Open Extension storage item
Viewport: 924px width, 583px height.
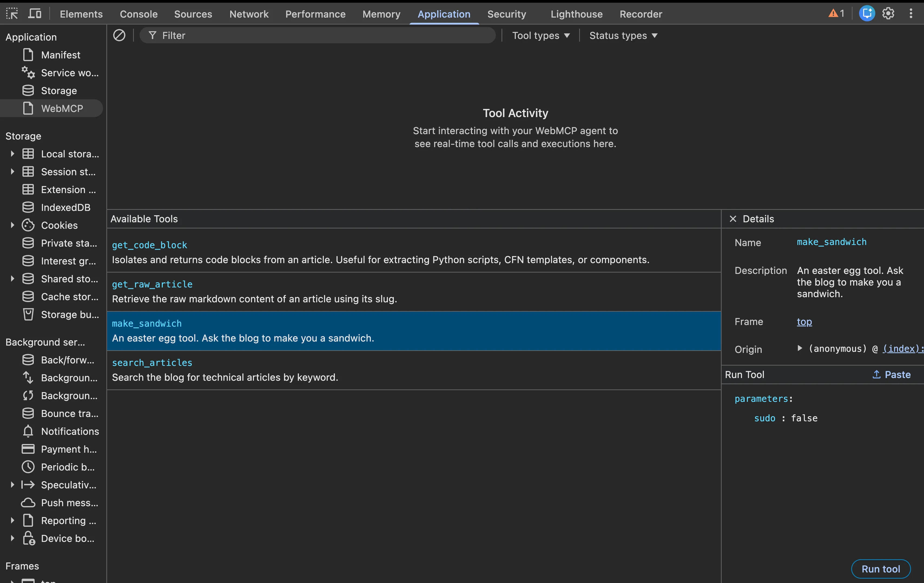51,190
